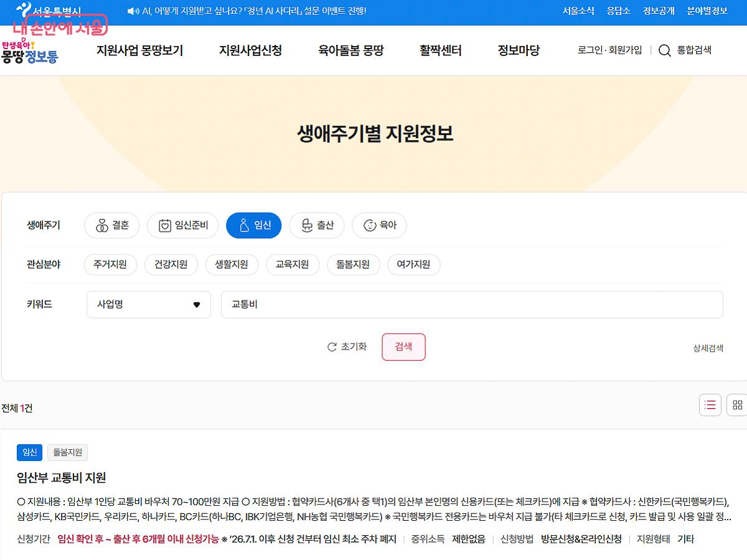Screen dimensions: 747x560
Task: Toggle 주거지원 interest filter
Action: coord(110,264)
